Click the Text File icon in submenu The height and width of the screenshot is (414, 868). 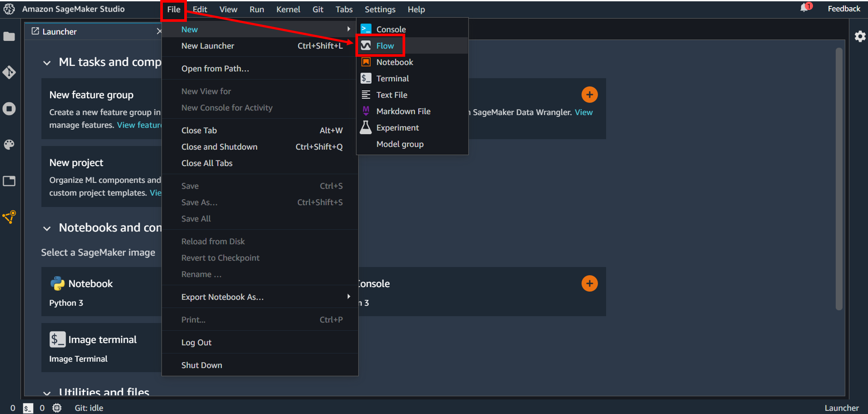[366, 95]
